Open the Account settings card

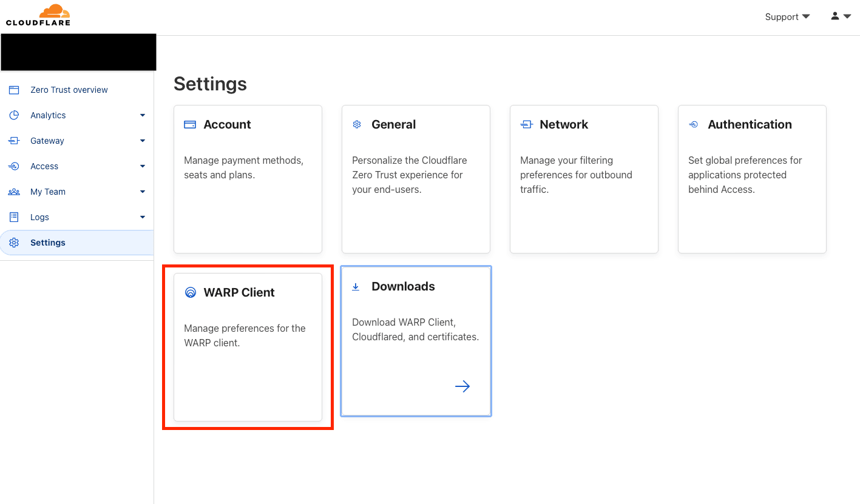coord(248,179)
